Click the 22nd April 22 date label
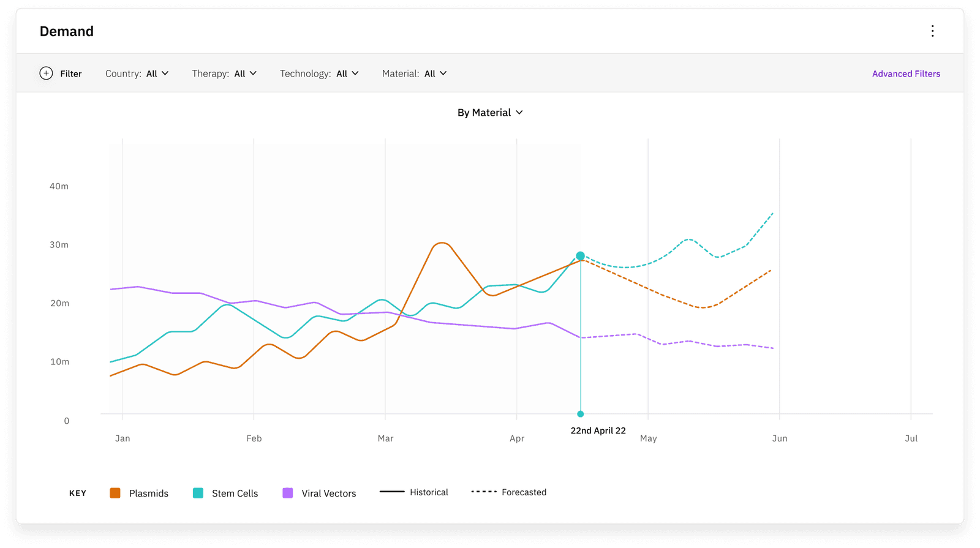Image resolution: width=980 pixels, height=548 pixels. point(598,430)
